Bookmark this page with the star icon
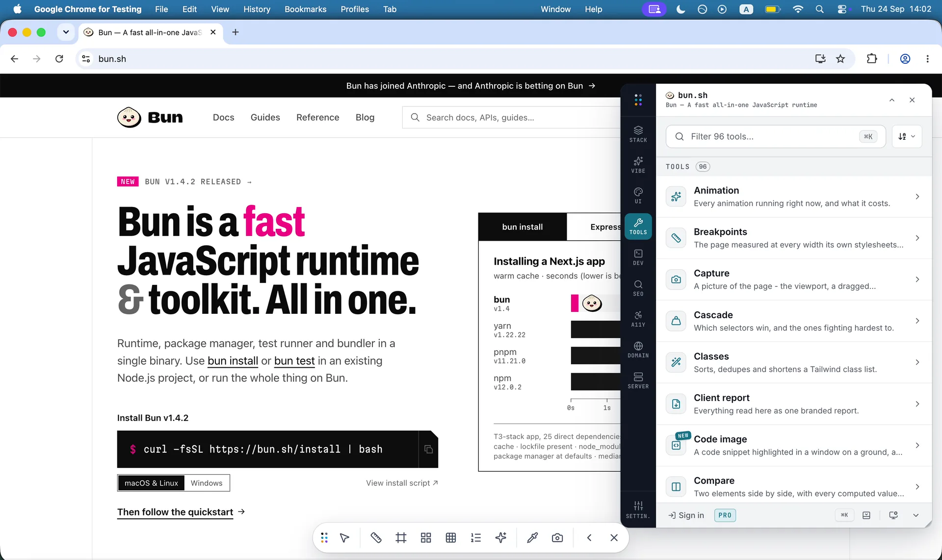 pyautogui.click(x=840, y=59)
